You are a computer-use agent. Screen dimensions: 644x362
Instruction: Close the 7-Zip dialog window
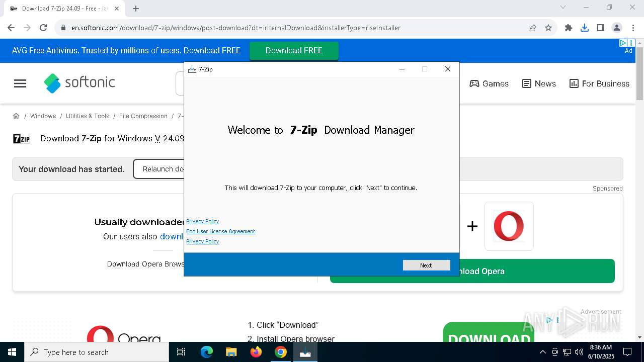(447, 69)
